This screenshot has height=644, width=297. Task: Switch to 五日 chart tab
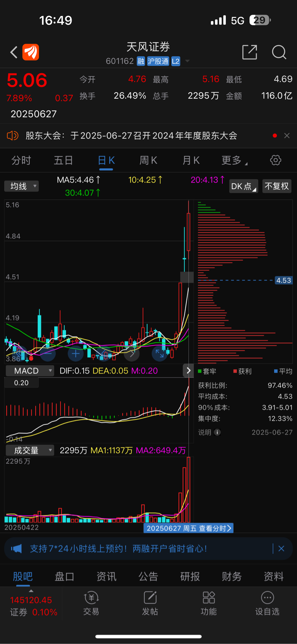63,161
